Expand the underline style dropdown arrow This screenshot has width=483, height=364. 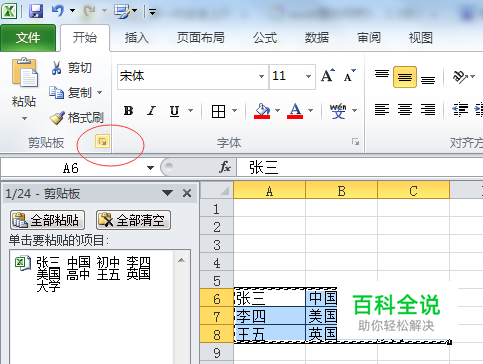190,110
